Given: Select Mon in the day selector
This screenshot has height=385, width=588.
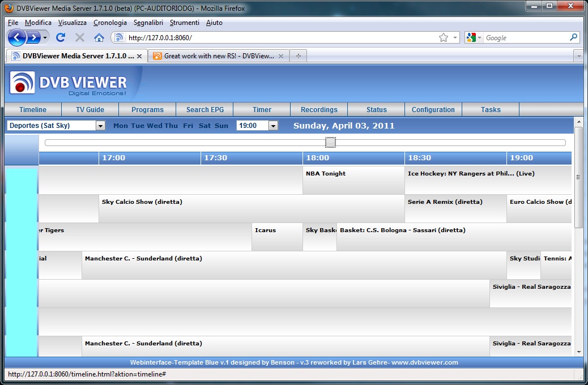Looking at the screenshot, I should pyautogui.click(x=120, y=126).
